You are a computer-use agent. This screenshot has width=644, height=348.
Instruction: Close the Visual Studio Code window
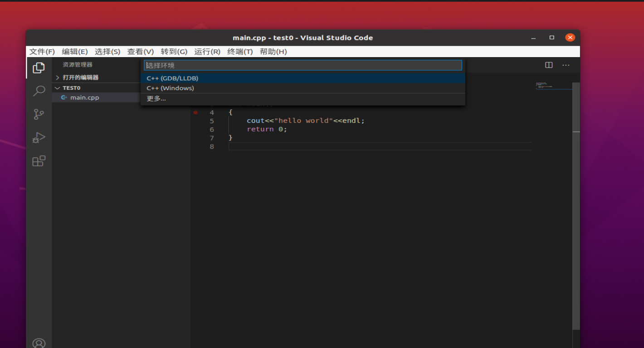pyautogui.click(x=570, y=38)
